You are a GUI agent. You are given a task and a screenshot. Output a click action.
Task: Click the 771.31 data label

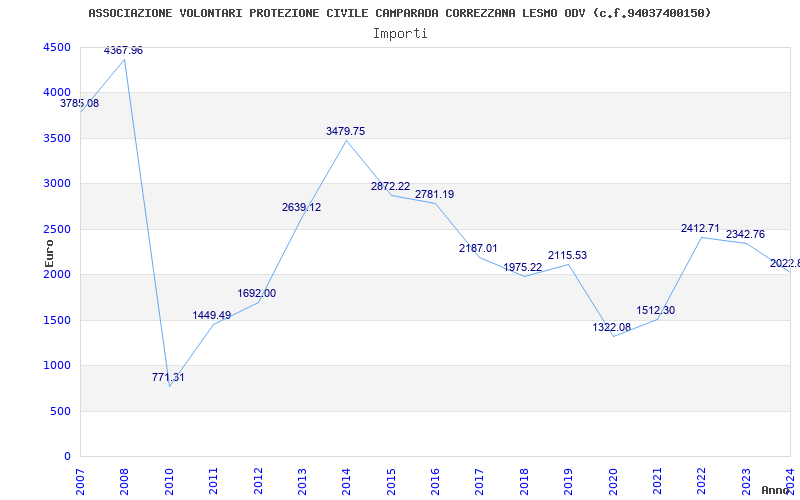click(168, 378)
